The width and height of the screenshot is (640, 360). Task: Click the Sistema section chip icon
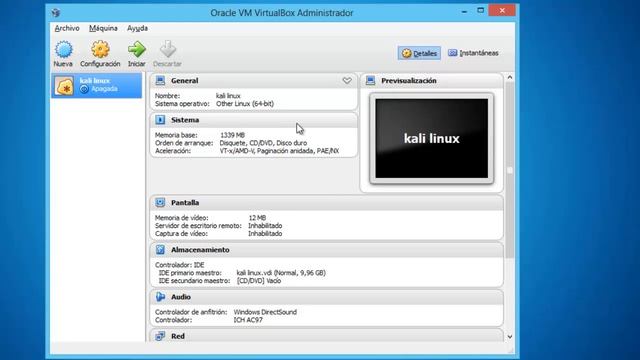coord(160,120)
